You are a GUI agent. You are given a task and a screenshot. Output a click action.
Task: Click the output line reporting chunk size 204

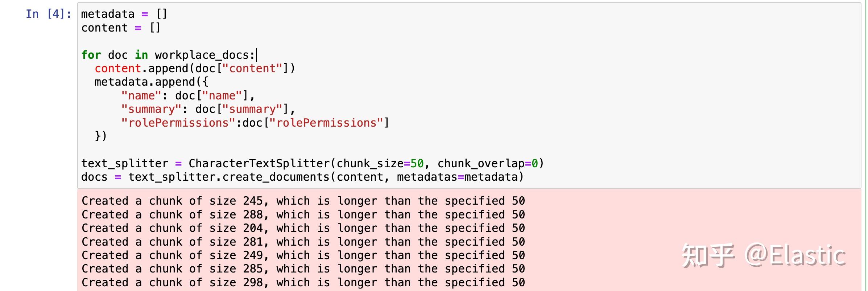click(x=303, y=228)
